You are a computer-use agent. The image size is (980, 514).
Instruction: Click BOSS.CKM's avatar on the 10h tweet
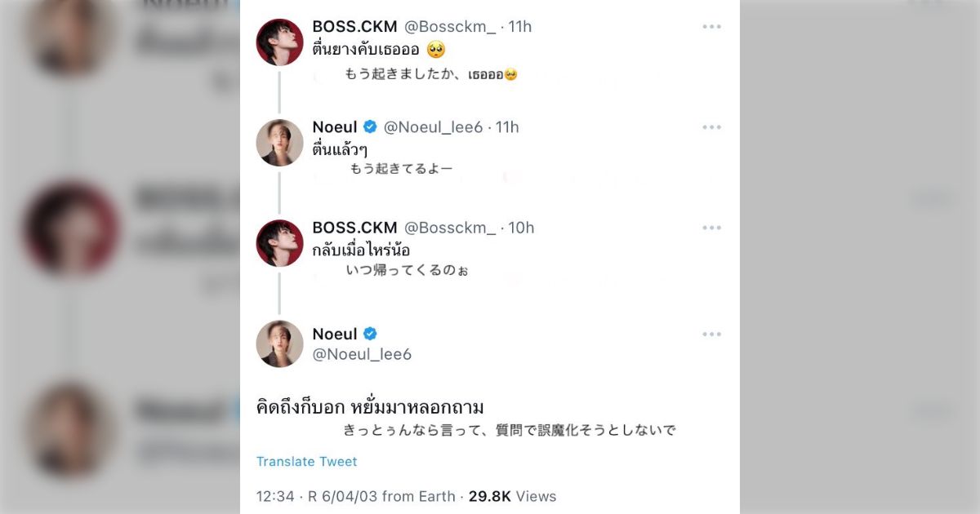280,243
